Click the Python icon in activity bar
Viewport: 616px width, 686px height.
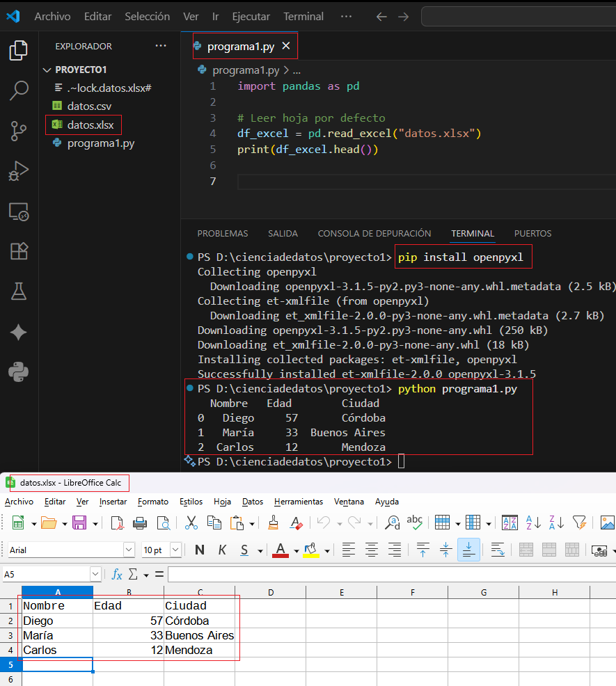tap(19, 372)
